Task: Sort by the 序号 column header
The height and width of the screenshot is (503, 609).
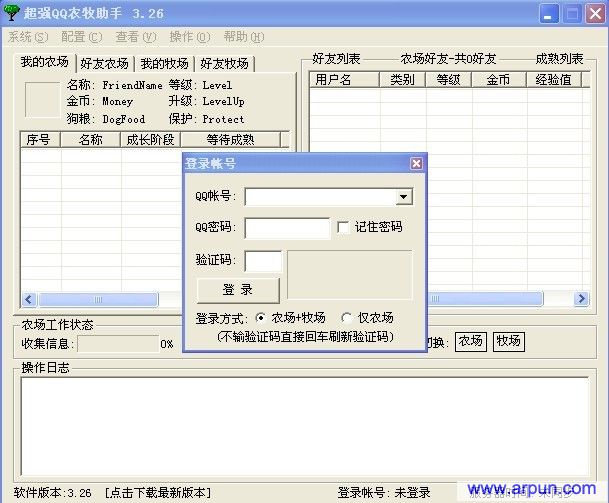Action: click(40, 140)
